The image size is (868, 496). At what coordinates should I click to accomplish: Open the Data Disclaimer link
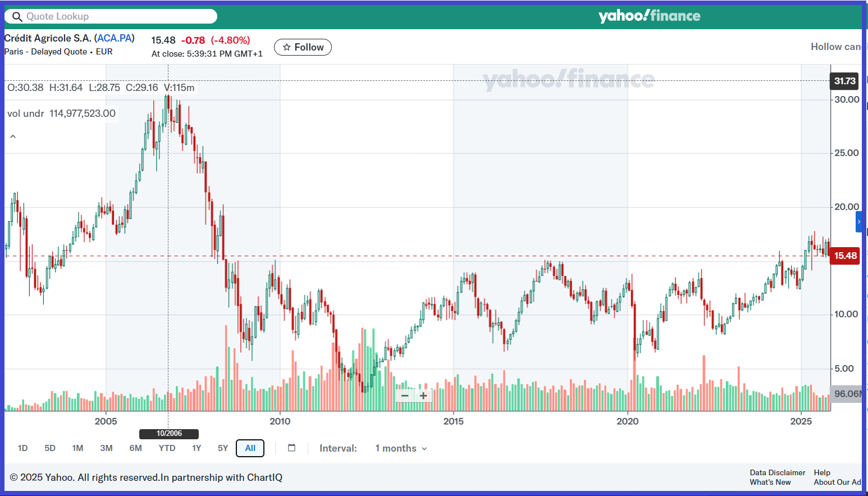(x=777, y=472)
